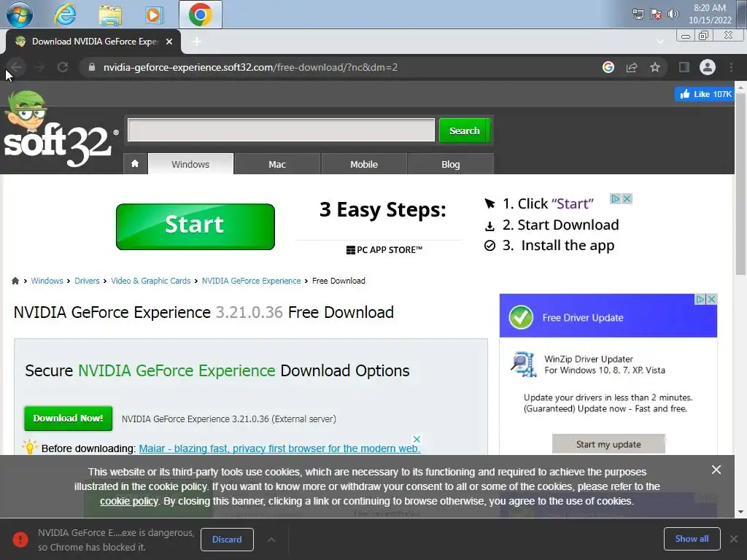Bookmark this page with star icon
Image resolution: width=747 pixels, height=560 pixels.
click(655, 67)
